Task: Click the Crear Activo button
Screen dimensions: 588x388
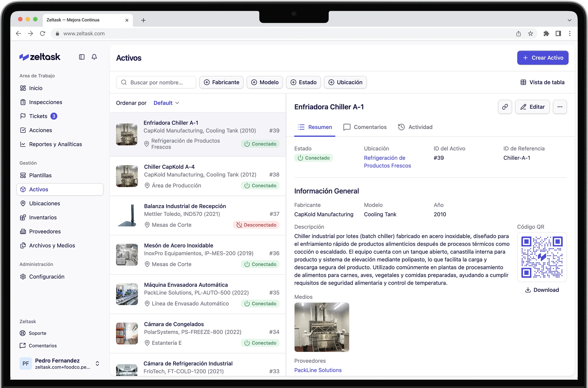Action: pos(542,58)
